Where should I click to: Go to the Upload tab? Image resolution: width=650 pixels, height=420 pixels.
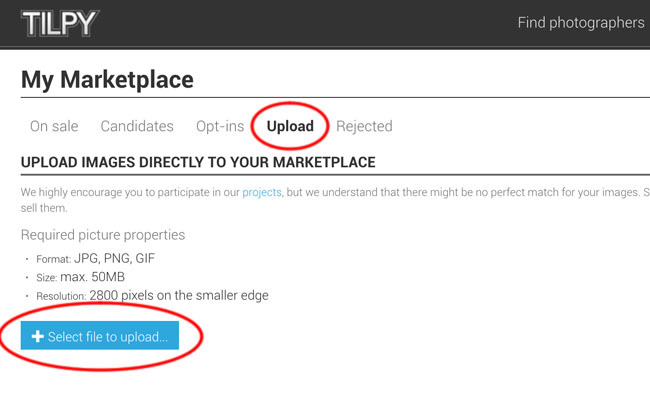pos(290,126)
